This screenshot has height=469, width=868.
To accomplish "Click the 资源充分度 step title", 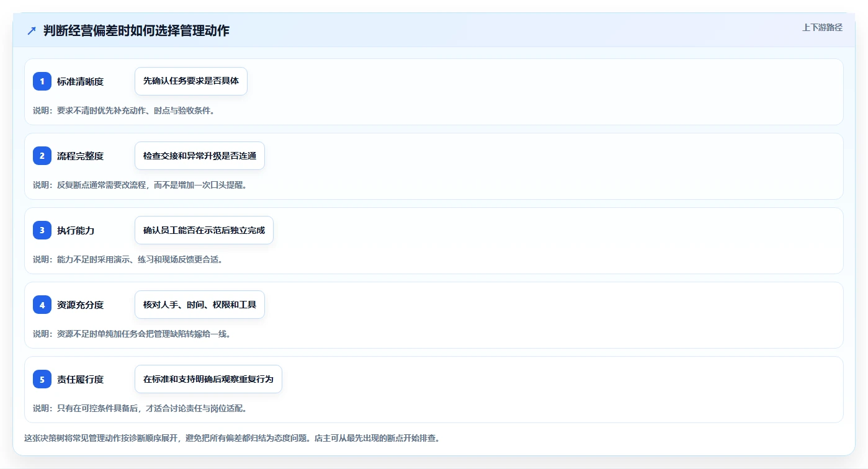I will (x=80, y=305).
